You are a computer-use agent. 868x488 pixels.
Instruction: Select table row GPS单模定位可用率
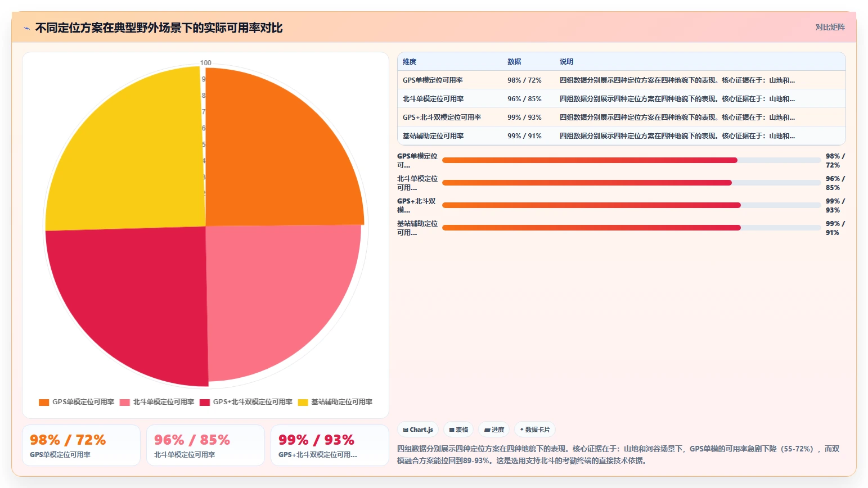click(621, 80)
